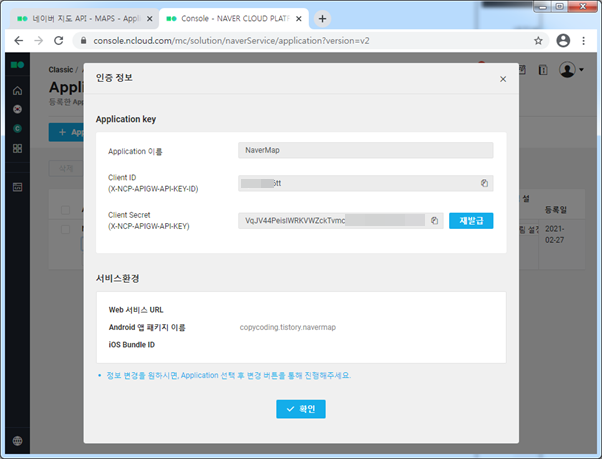The image size is (602, 459).
Task: Click the region flag icon in sidebar
Action: click(17, 109)
